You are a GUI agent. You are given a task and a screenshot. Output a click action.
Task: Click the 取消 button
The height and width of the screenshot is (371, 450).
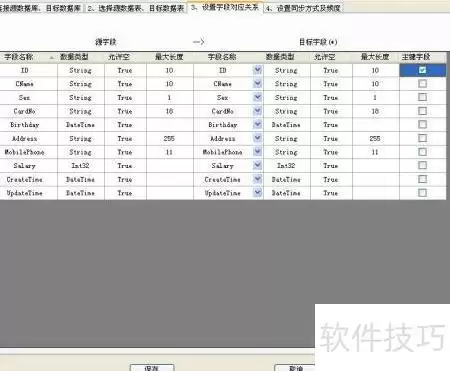[x=295, y=367]
